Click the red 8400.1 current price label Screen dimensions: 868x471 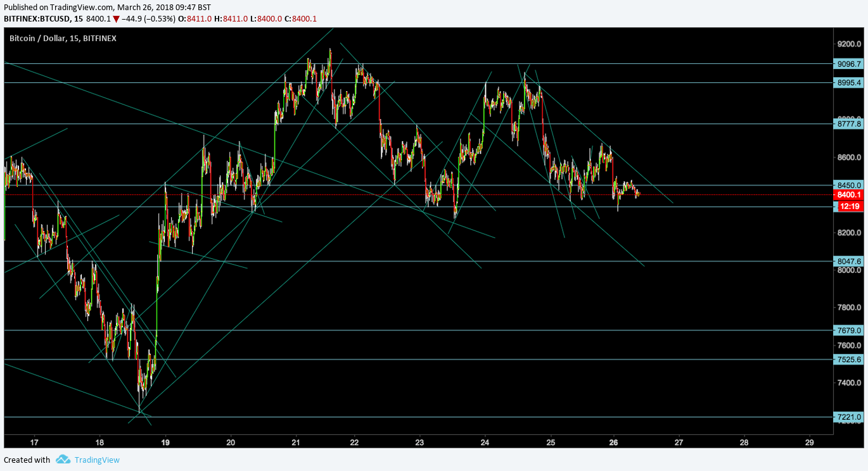849,195
